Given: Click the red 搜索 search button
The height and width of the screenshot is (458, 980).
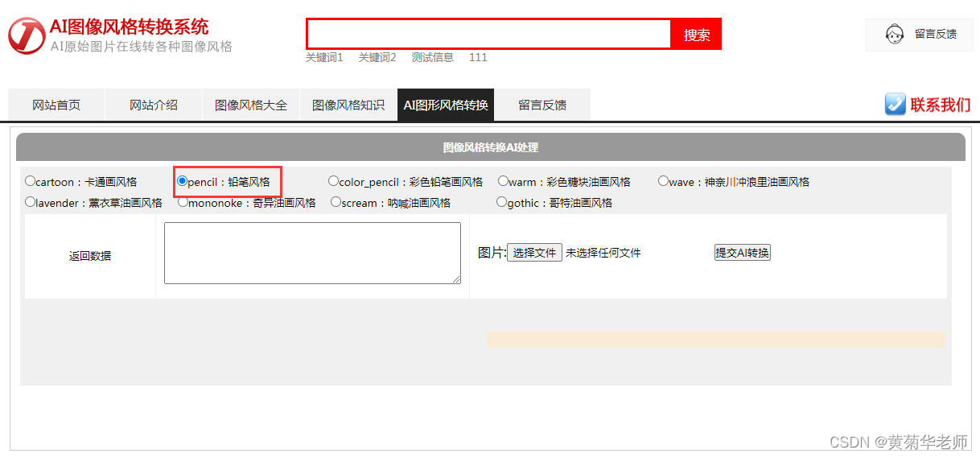Looking at the screenshot, I should [697, 35].
